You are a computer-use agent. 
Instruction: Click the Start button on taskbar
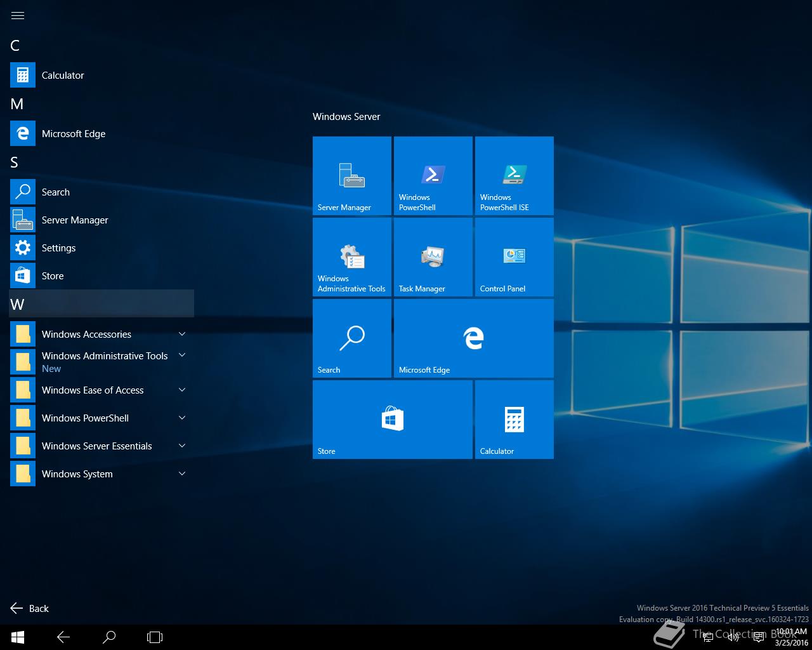pyautogui.click(x=18, y=637)
